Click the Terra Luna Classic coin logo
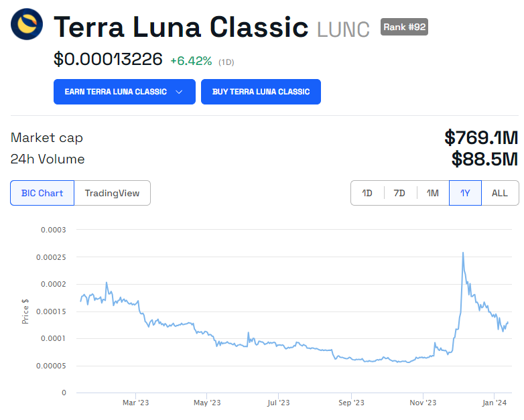 pyautogui.click(x=27, y=24)
